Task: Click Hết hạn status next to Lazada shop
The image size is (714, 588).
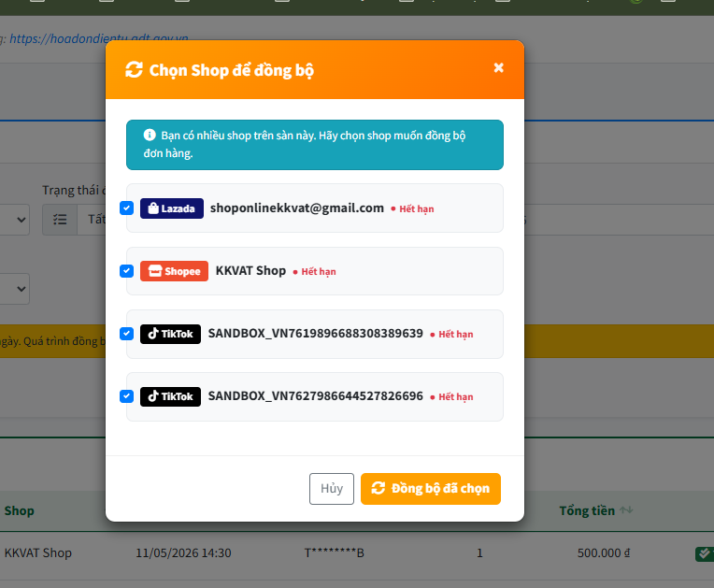Action: 412,209
